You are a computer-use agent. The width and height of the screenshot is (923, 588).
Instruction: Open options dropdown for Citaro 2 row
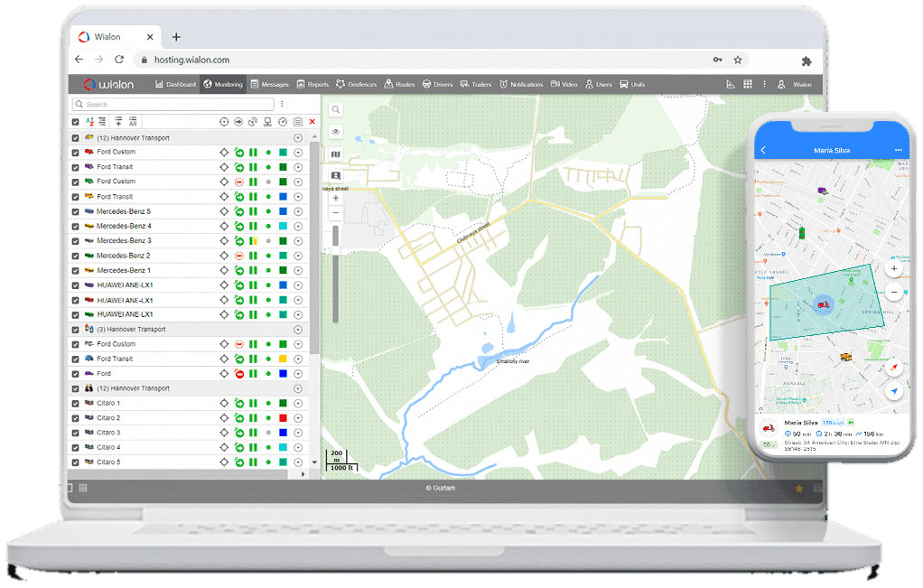298,418
